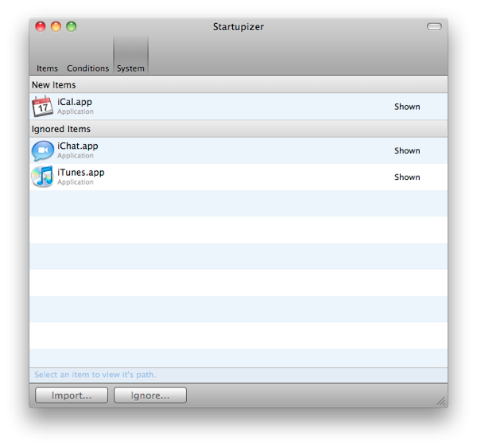This screenshot has height=448, width=477.
Task: Click the Select an item path hint text
Action: pos(95,375)
